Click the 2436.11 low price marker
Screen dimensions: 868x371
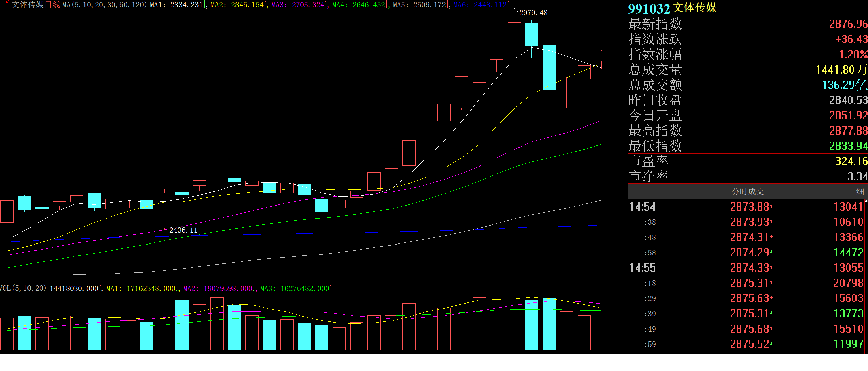(x=183, y=230)
